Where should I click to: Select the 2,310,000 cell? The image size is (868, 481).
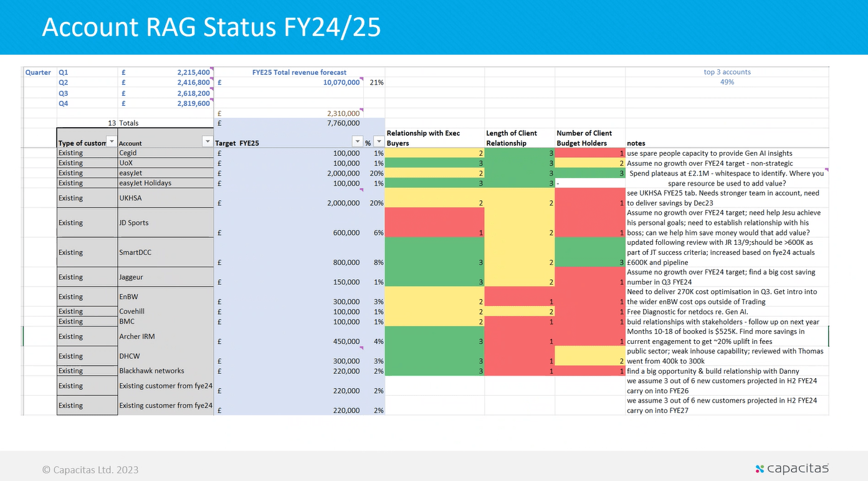pos(289,113)
